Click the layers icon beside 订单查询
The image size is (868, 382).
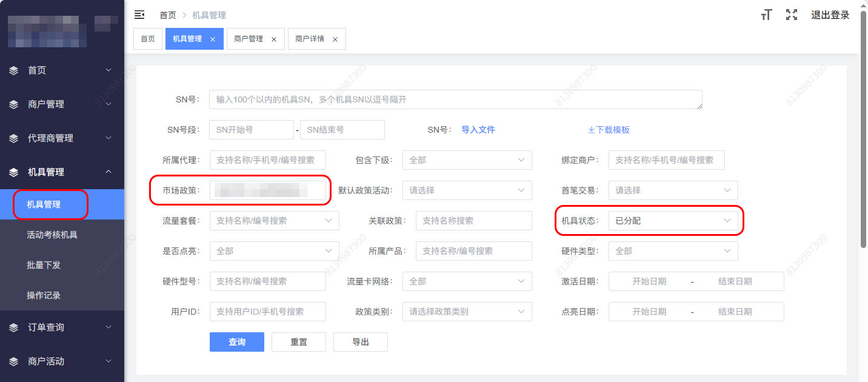[14, 327]
